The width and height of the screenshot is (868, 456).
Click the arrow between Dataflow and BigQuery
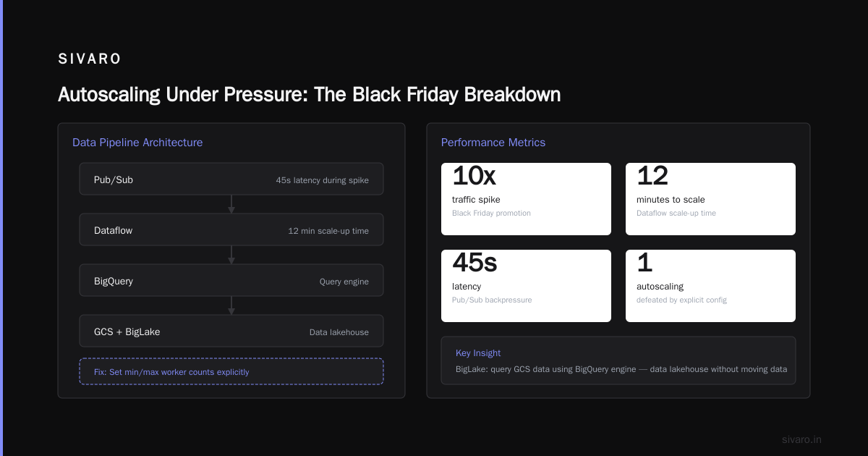tap(231, 255)
